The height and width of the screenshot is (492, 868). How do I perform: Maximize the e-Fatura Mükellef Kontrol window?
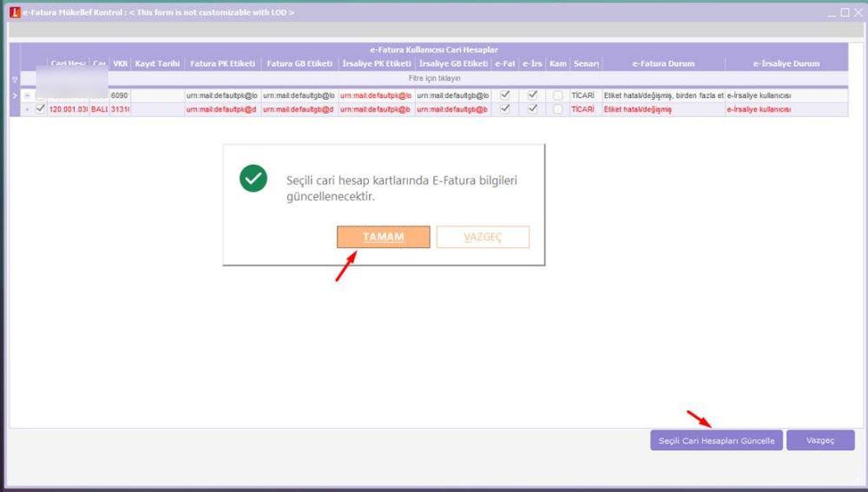(845, 12)
